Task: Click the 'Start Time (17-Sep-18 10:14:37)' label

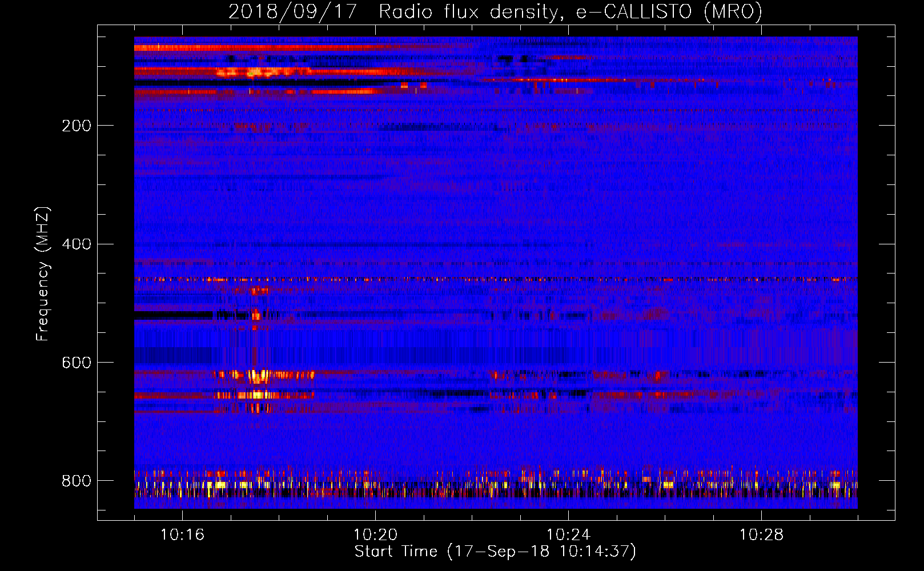Action: pyautogui.click(x=495, y=552)
